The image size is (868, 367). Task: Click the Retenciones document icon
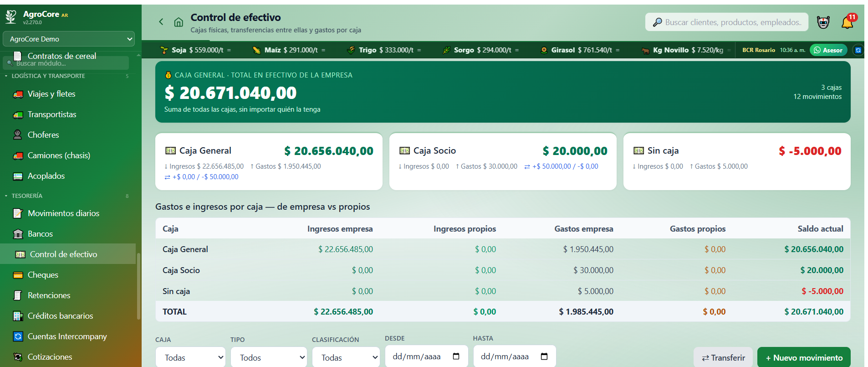tap(18, 295)
